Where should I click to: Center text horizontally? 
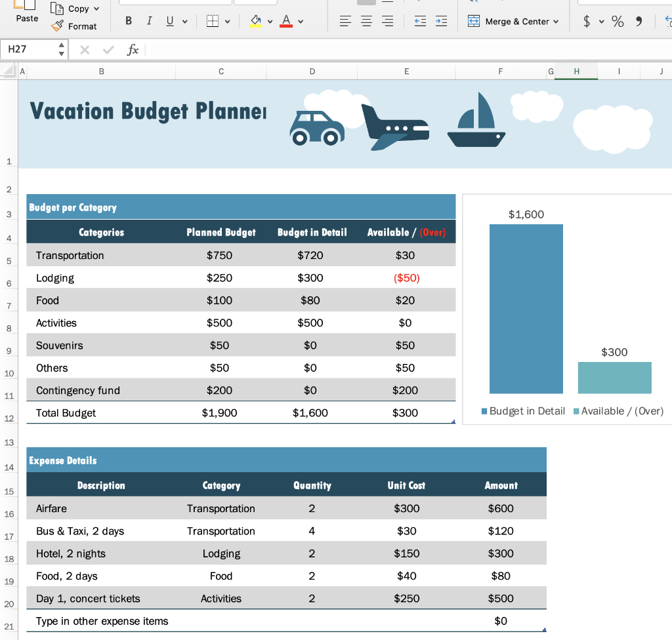[366, 20]
